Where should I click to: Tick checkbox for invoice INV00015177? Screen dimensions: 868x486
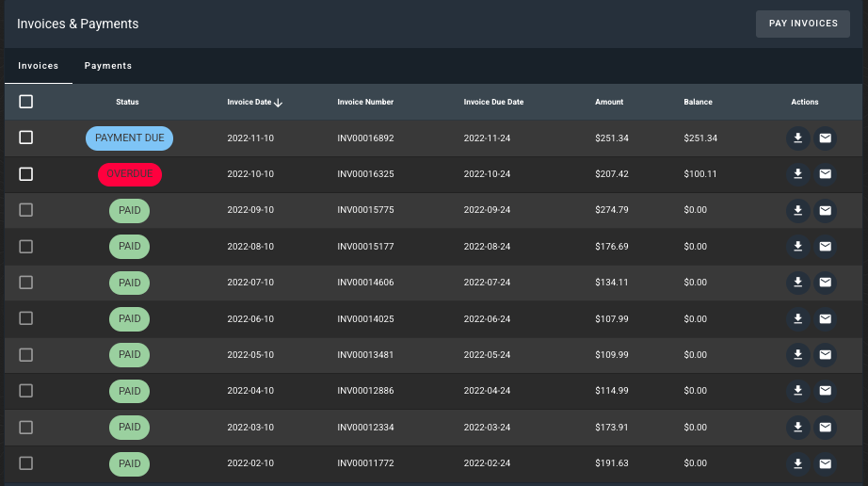(26, 247)
